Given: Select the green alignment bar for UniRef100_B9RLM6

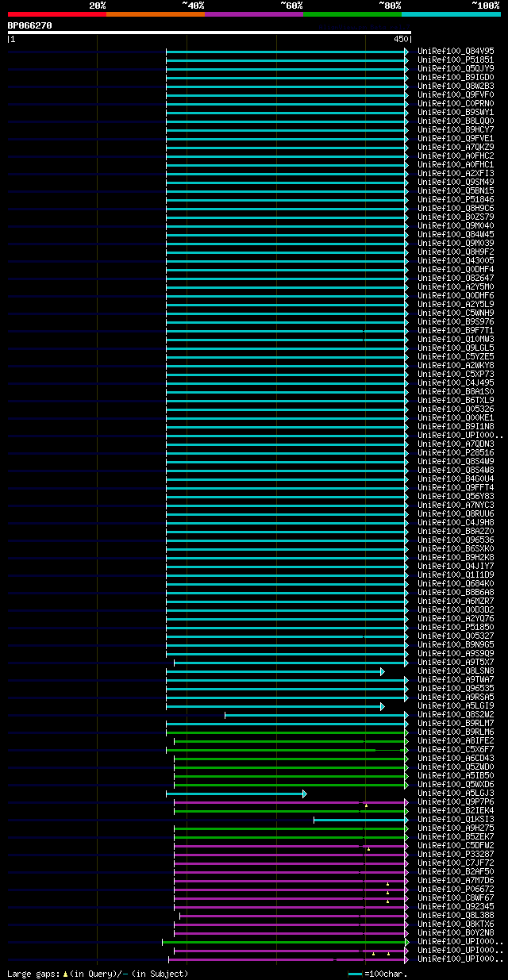Looking at the screenshot, I should tap(287, 732).
